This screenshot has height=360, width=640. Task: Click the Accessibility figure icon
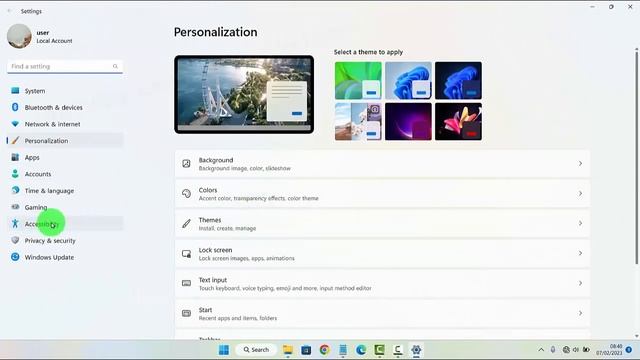(15, 223)
